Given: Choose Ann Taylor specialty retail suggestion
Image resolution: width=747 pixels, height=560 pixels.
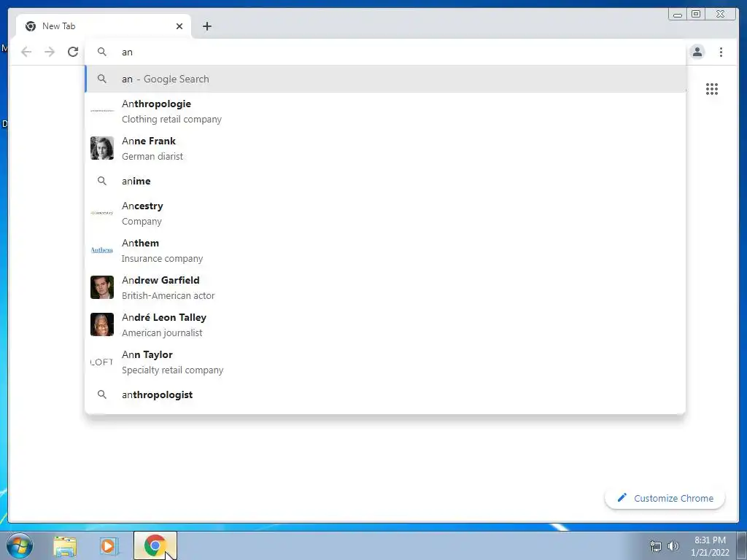Looking at the screenshot, I should 385,362.
